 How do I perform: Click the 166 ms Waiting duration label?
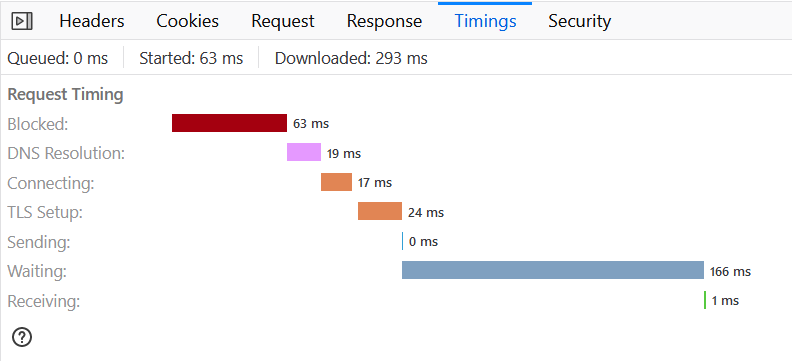click(x=730, y=272)
